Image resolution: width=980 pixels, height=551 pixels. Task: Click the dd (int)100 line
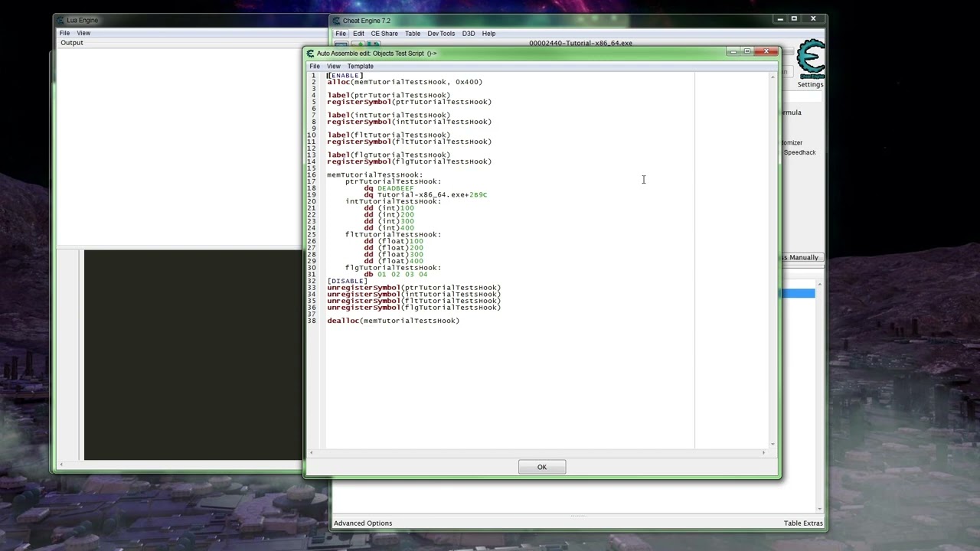pos(389,208)
